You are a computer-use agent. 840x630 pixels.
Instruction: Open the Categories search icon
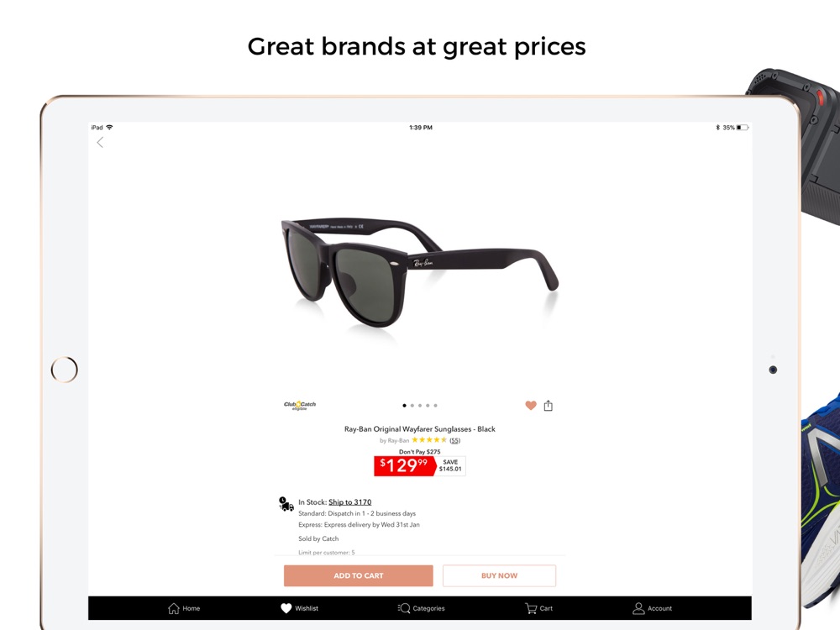coord(404,608)
